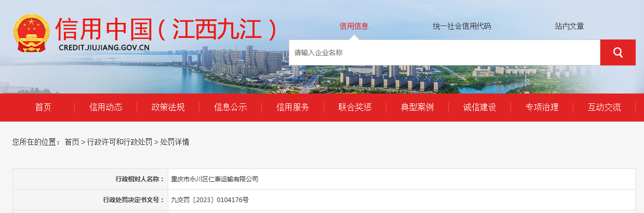Click the 行政许可和行政处罚 breadcrumb link
Image resolution: width=644 pixels, height=213 pixels.
pos(119,142)
